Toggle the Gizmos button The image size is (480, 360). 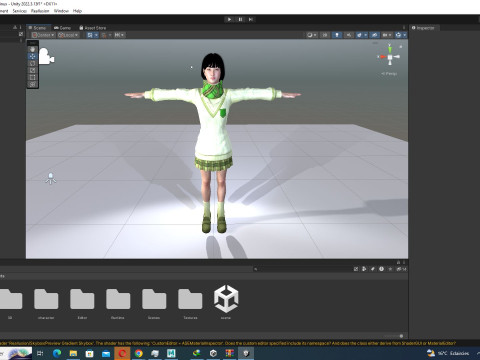[398, 35]
